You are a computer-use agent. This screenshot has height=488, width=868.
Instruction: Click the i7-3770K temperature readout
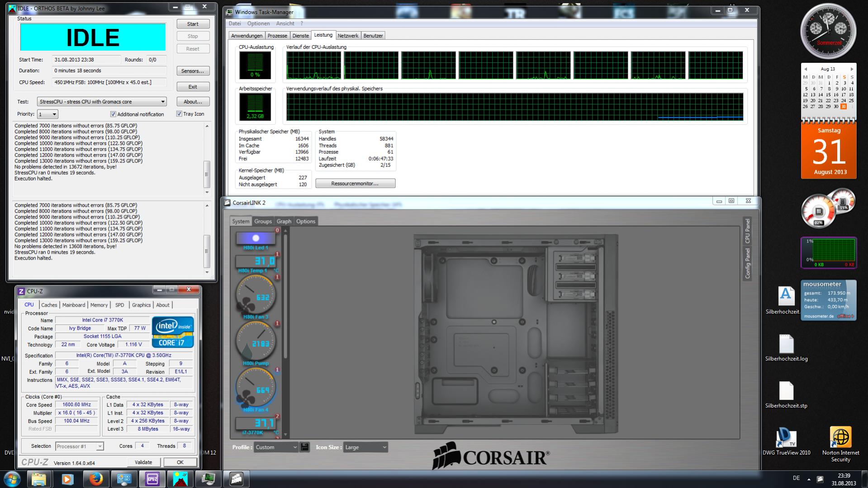click(x=256, y=423)
